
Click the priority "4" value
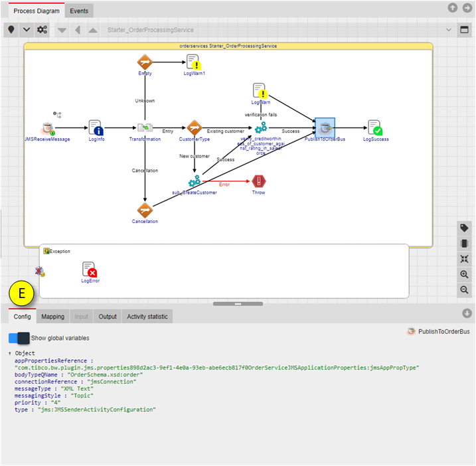(x=56, y=402)
